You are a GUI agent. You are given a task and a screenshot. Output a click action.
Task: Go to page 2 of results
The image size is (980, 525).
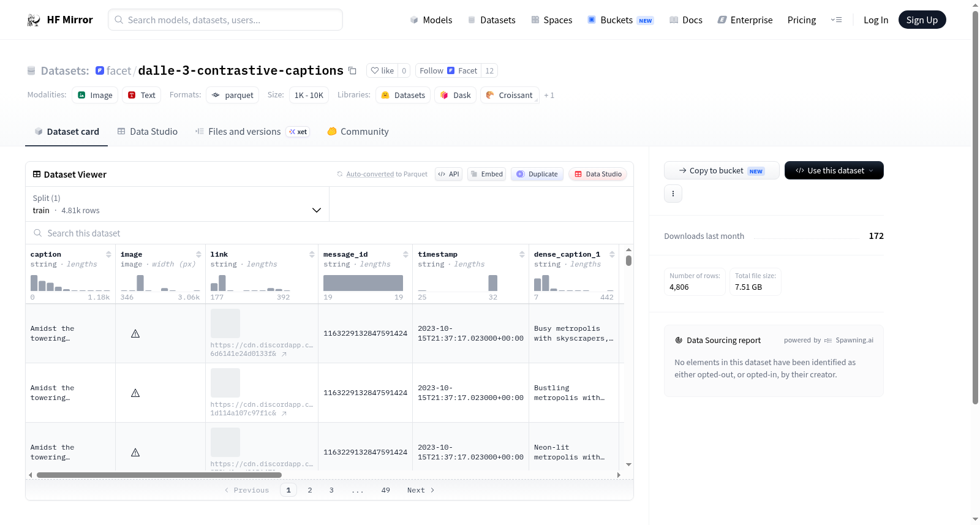click(310, 490)
